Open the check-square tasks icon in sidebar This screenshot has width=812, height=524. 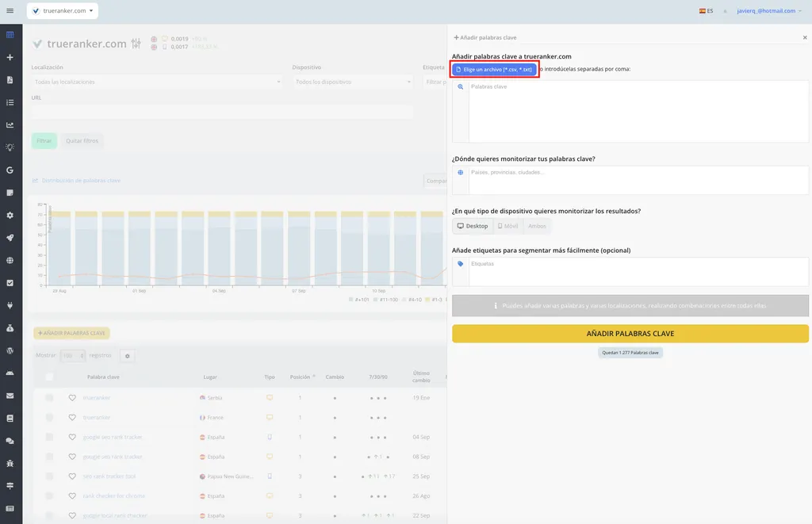[10, 283]
